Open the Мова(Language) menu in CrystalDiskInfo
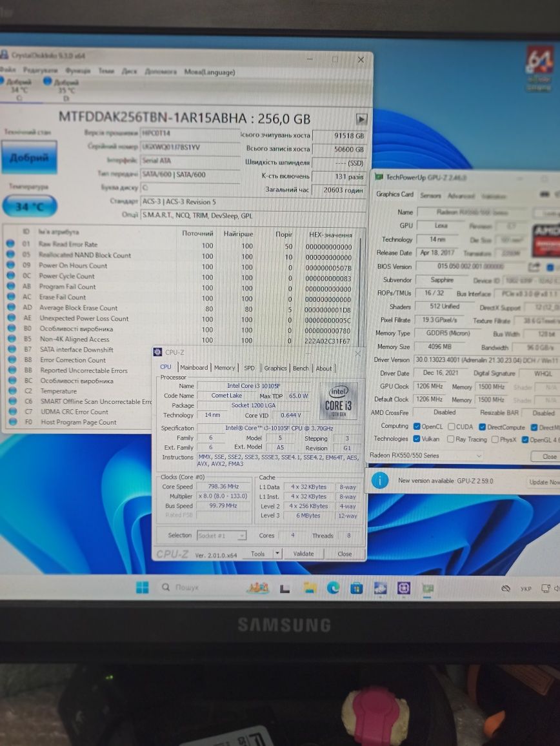Viewport: 560px width, 746px height. [x=209, y=72]
